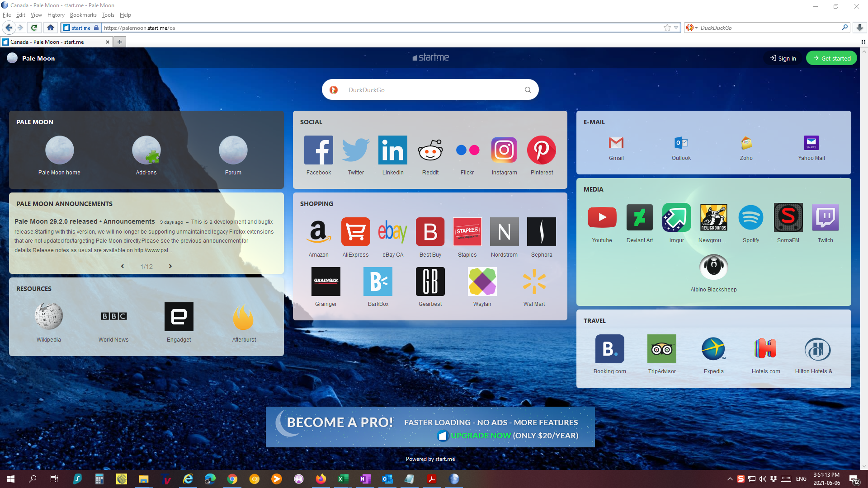The width and height of the screenshot is (868, 488).
Task: Open the Help menu
Action: (x=125, y=15)
